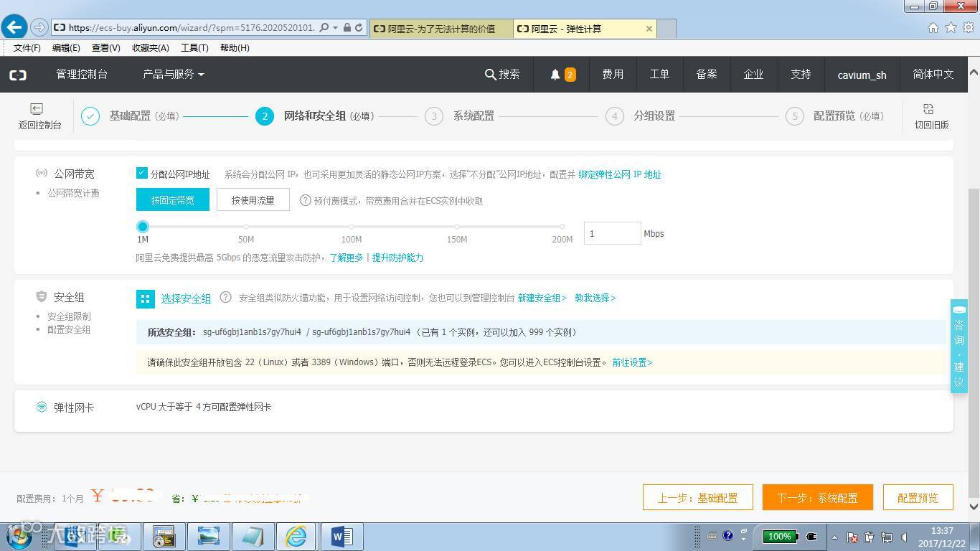Open the 查看(V) menu

coord(106,48)
